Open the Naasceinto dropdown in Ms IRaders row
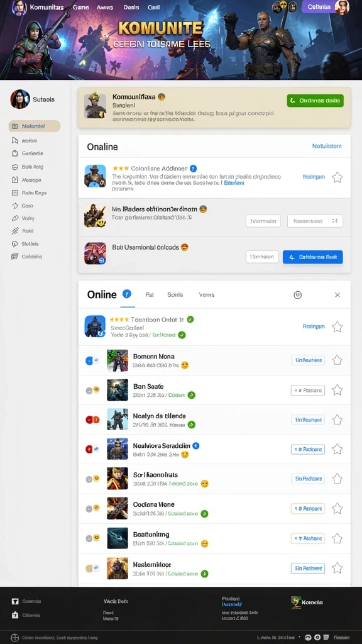 coord(315,221)
